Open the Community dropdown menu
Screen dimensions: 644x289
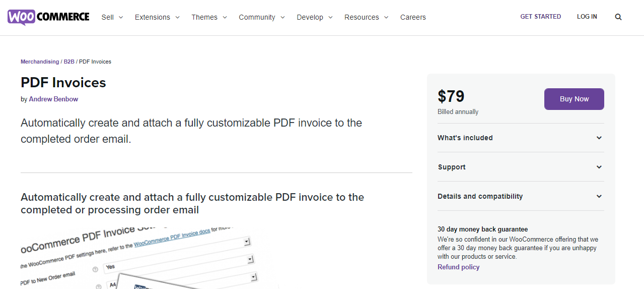261,17
